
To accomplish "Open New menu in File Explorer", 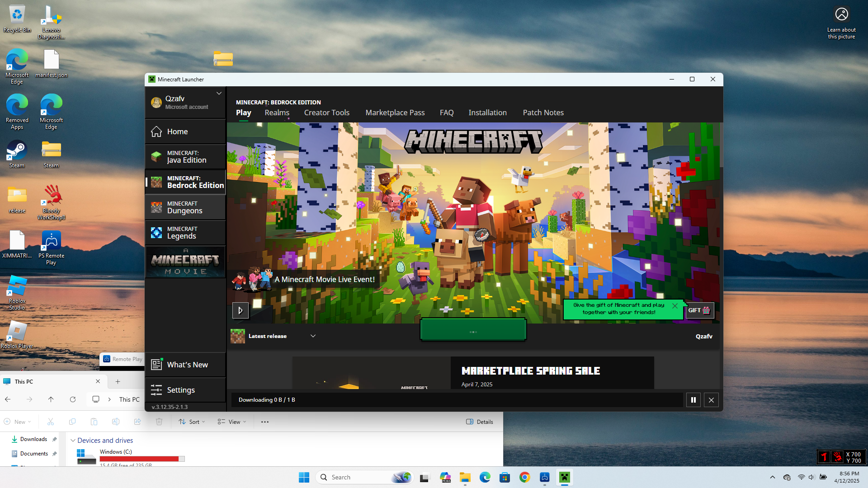I will [18, 422].
